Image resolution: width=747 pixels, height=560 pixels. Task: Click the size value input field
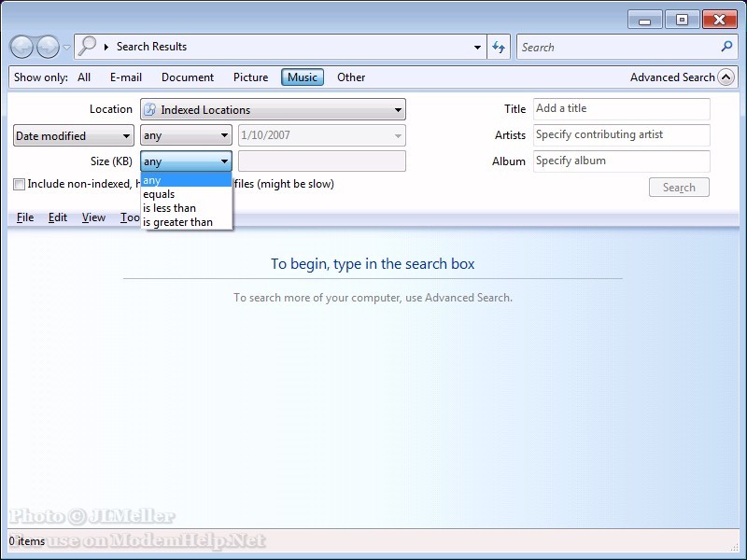(x=322, y=161)
